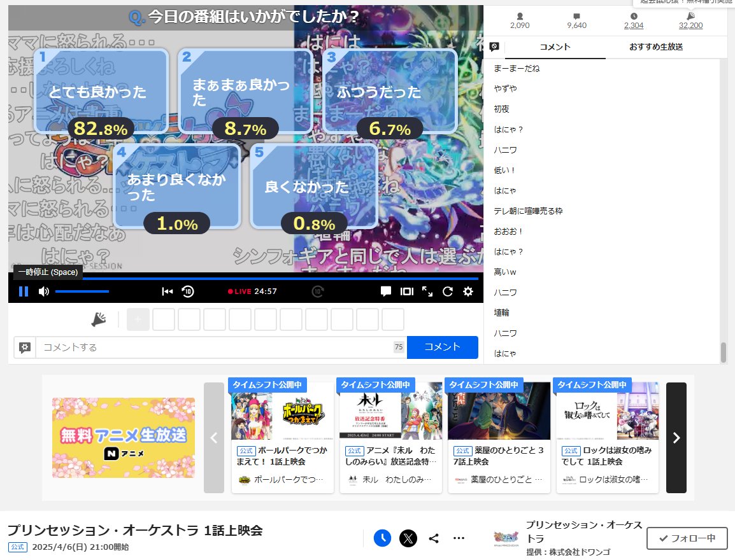Click poll option あまり良くなかった
Image resolution: width=735 pixels, height=560 pixels.
point(176,186)
